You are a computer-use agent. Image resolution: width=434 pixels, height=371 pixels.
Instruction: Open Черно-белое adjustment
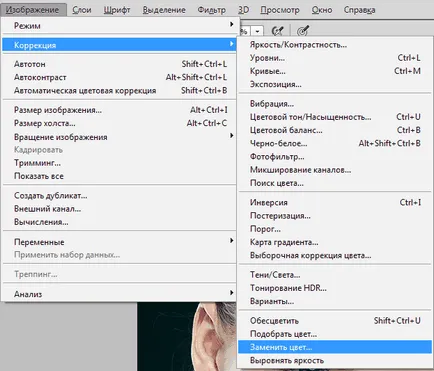335,143
